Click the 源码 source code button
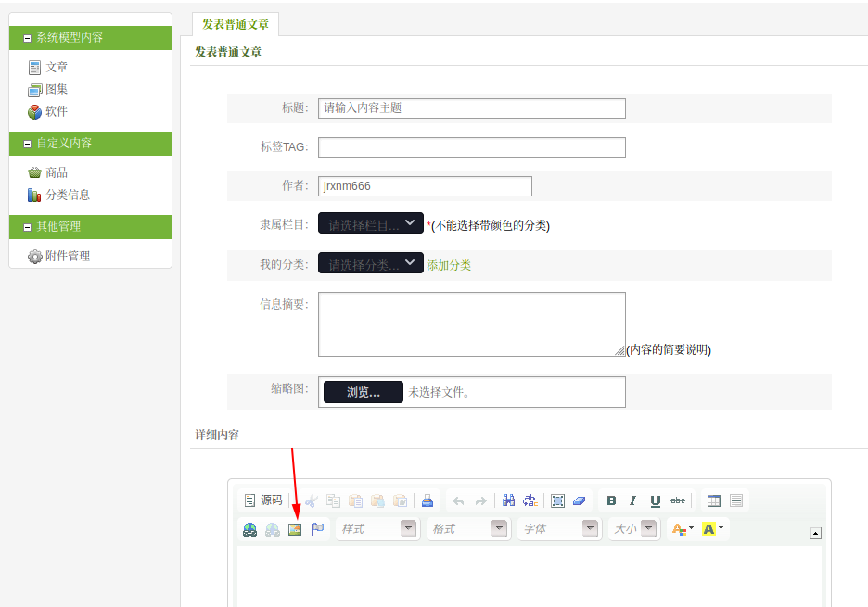The image size is (868, 607). point(262,500)
